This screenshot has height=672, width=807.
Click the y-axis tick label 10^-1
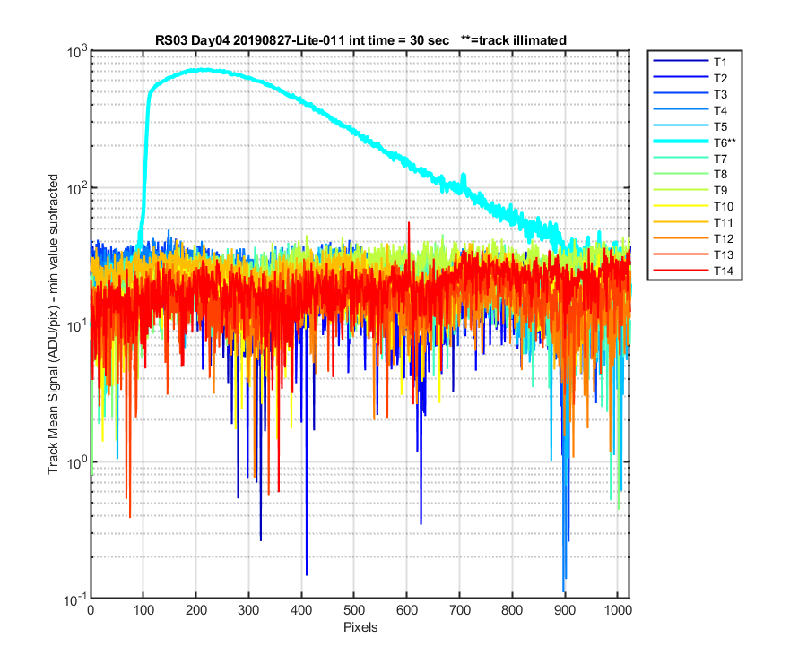point(76,599)
